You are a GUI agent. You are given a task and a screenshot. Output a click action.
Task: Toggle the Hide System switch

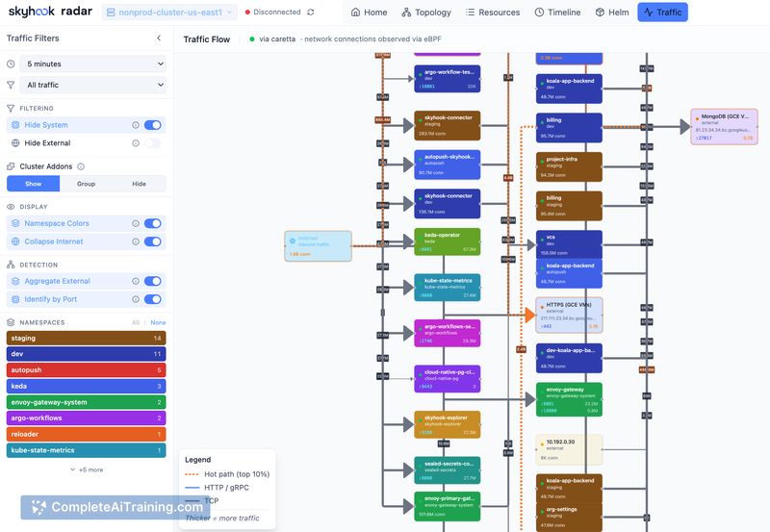153,125
